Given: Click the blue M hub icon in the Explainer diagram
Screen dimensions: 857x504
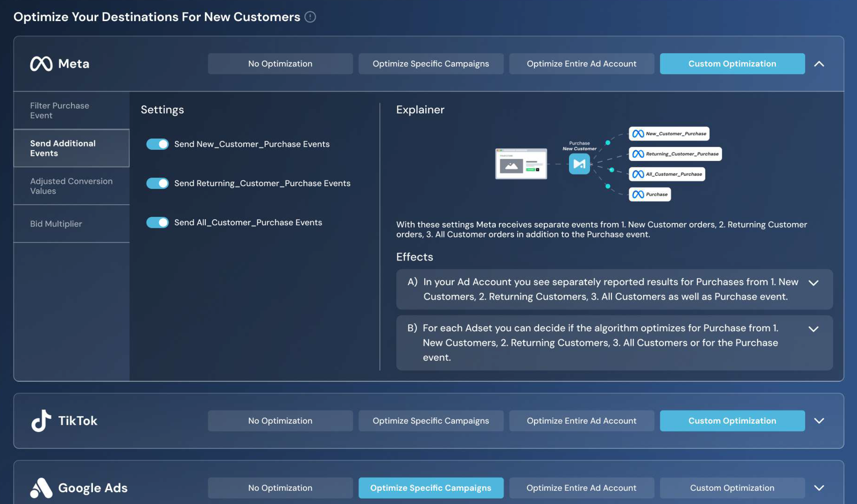Looking at the screenshot, I should tap(579, 164).
